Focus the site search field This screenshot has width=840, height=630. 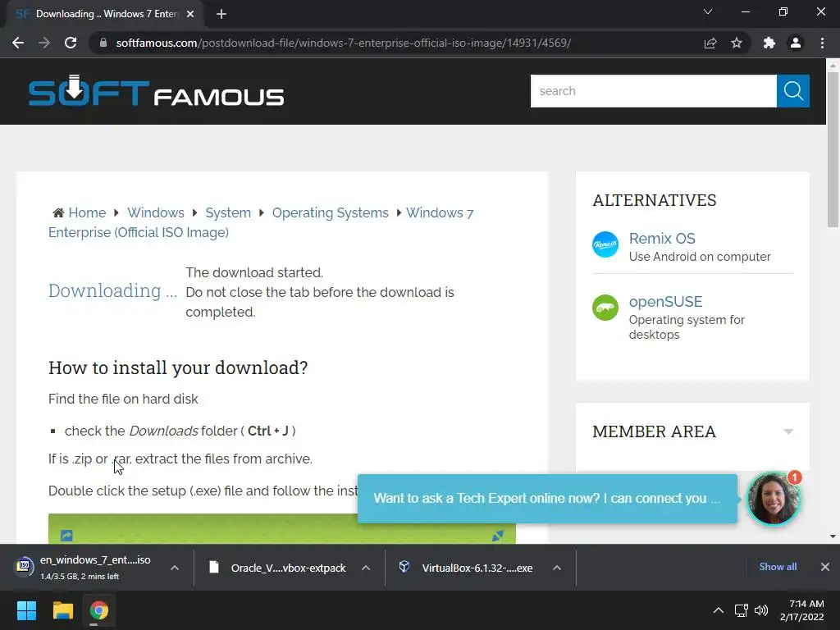point(654,91)
